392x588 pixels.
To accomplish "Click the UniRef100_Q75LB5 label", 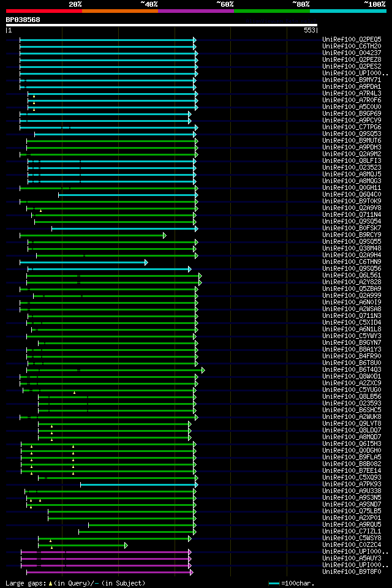I will pyautogui.click(x=352, y=512).
